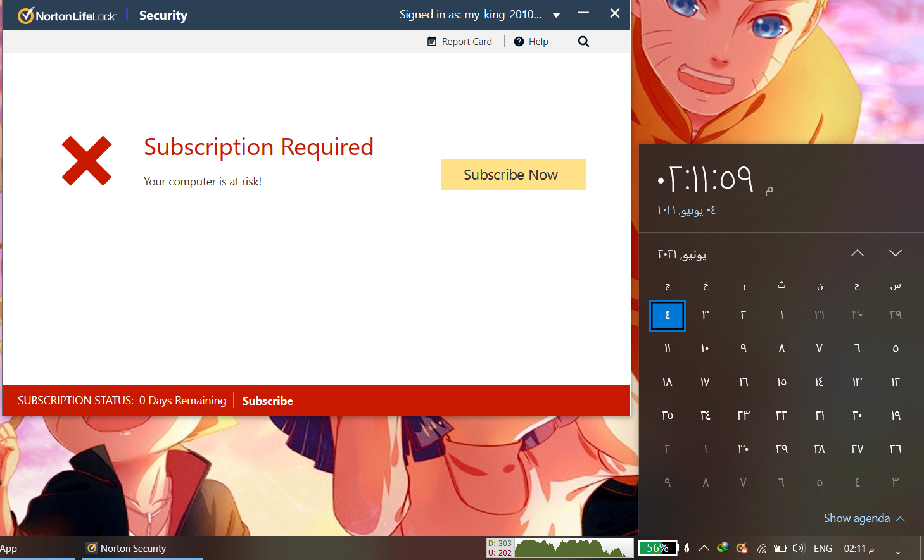Close the Norton Security window

(614, 13)
